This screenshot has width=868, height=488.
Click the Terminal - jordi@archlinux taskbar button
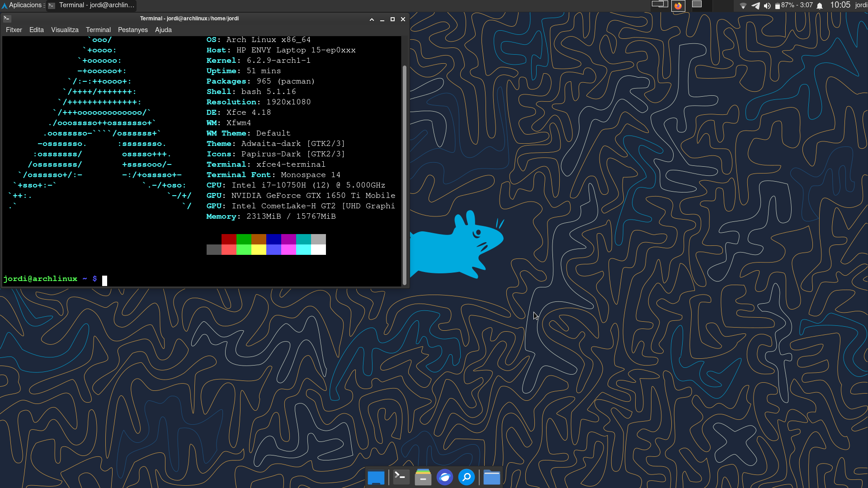(92, 5)
